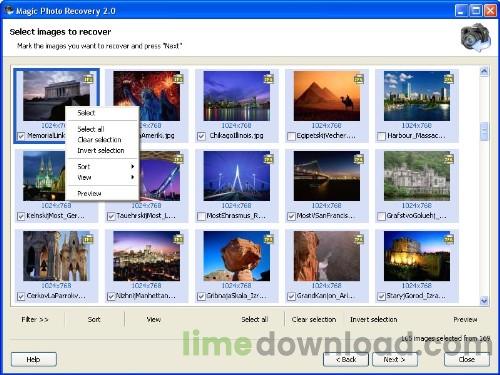Click the app icon in the title bar

pyautogui.click(x=9, y=10)
